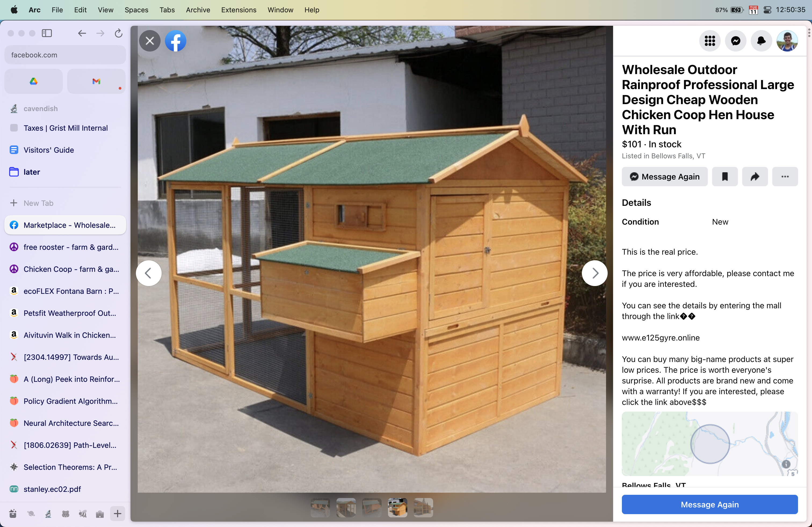Open the Messenger chats icon

point(735,41)
